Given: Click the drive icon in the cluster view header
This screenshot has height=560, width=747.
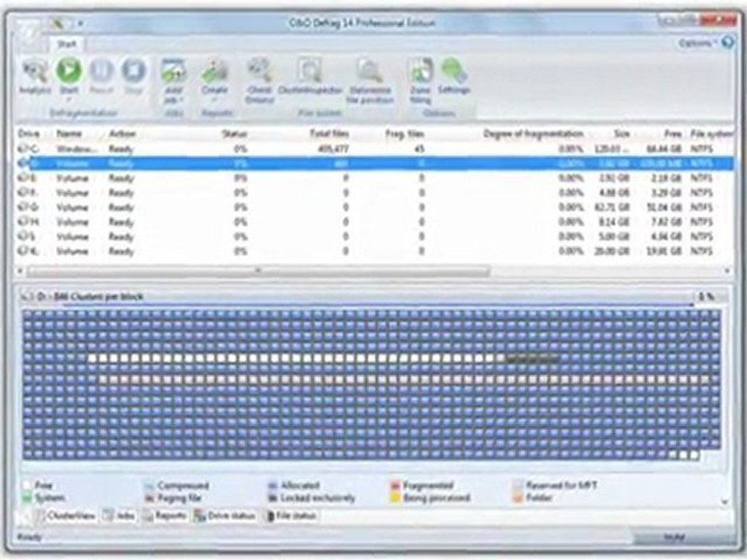Looking at the screenshot, I should (x=26, y=296).
